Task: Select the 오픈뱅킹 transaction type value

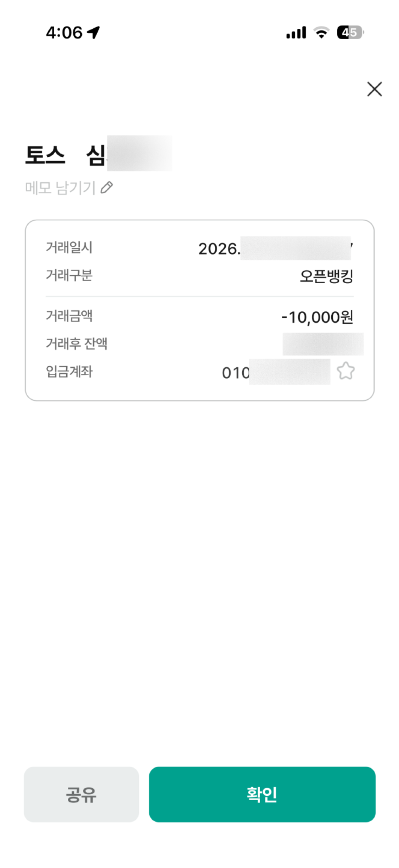Action: [x=326, y=276]
